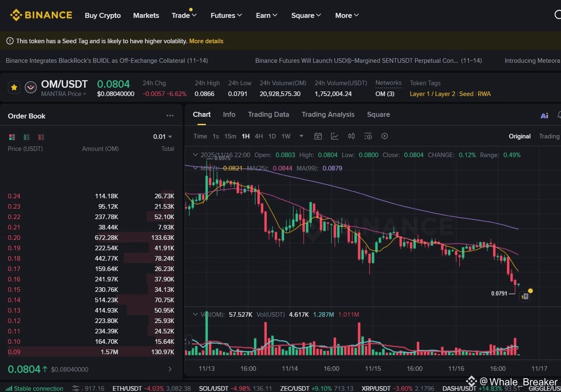Click the MANTRA coin logo icon
The image size is (561, 392).
30,87
